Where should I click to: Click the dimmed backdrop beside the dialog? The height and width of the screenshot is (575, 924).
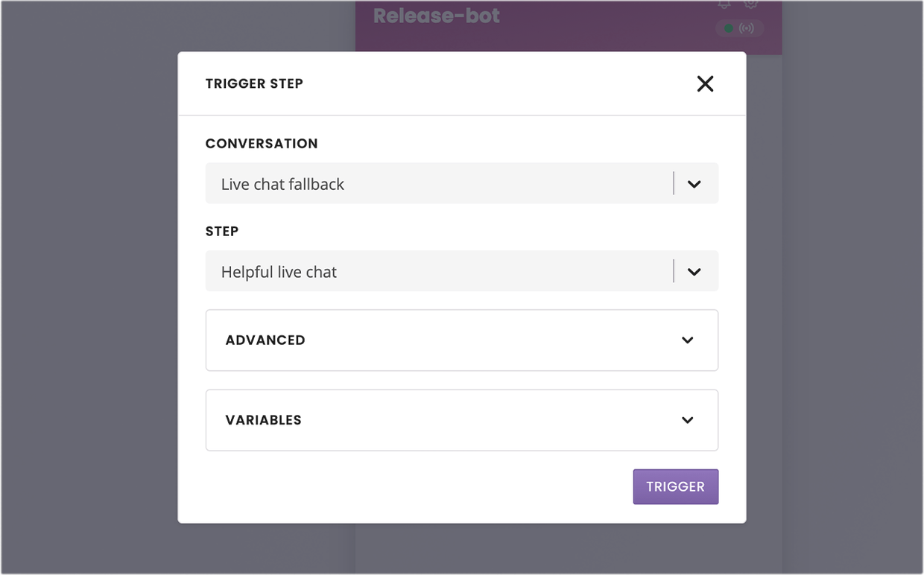[x=89, y=298]
